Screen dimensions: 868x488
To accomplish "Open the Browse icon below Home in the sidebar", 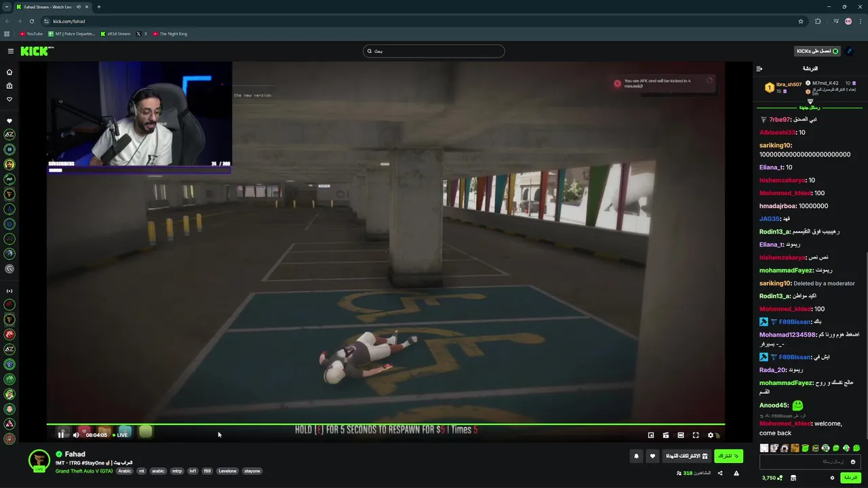I will (x=9, y=86).
